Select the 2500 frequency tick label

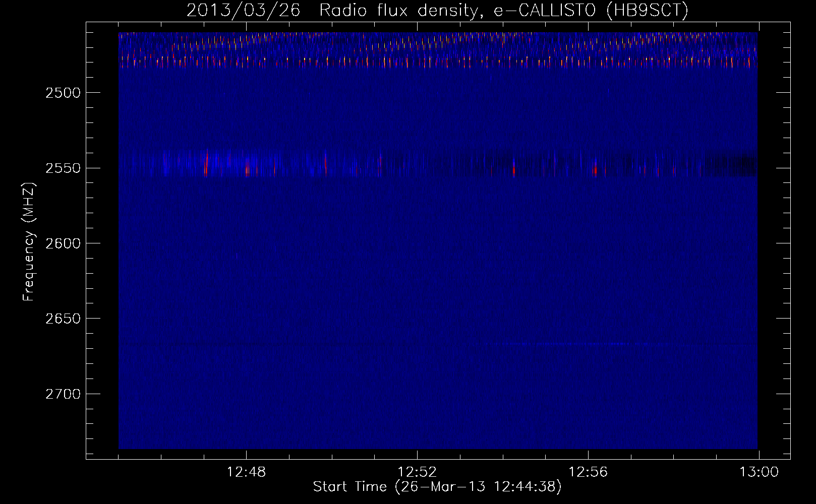click(63, 93)
